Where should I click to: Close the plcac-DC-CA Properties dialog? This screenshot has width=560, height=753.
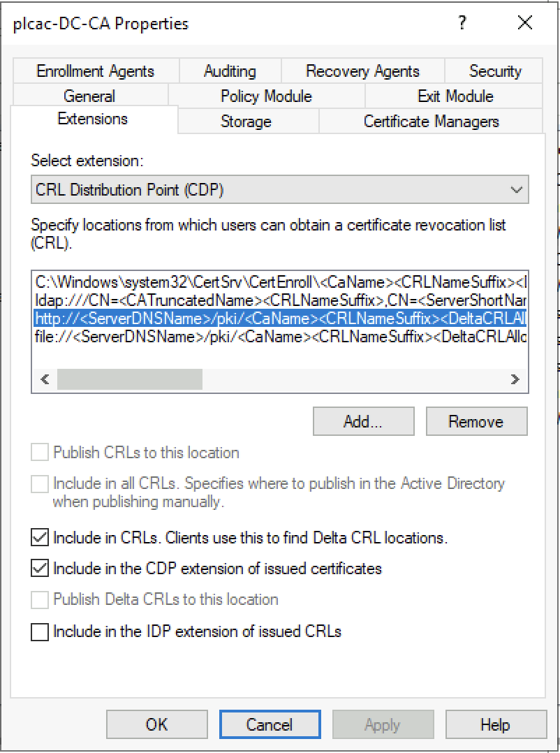525,23
